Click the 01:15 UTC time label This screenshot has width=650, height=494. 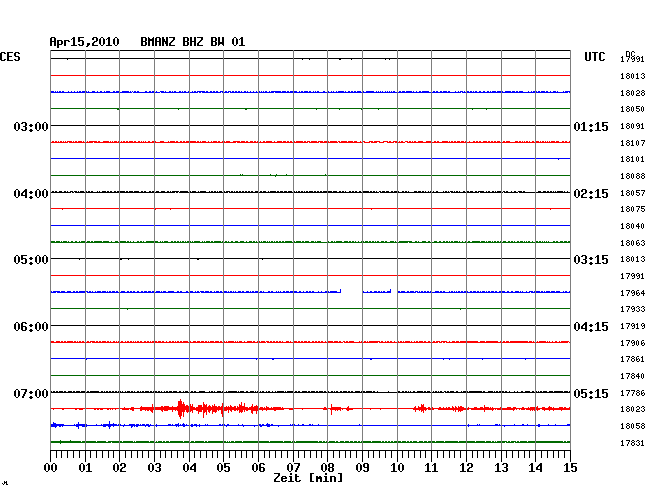[x=591, y=126]
